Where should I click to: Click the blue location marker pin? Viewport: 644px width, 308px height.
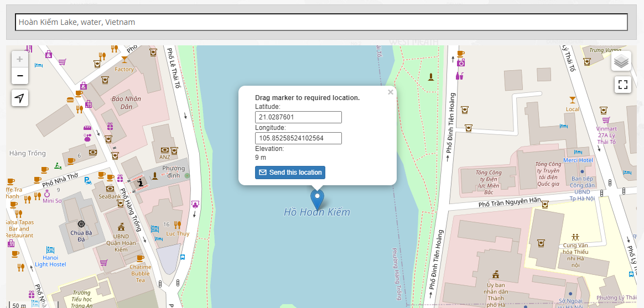pyautogui.click(x=317, y=200)
